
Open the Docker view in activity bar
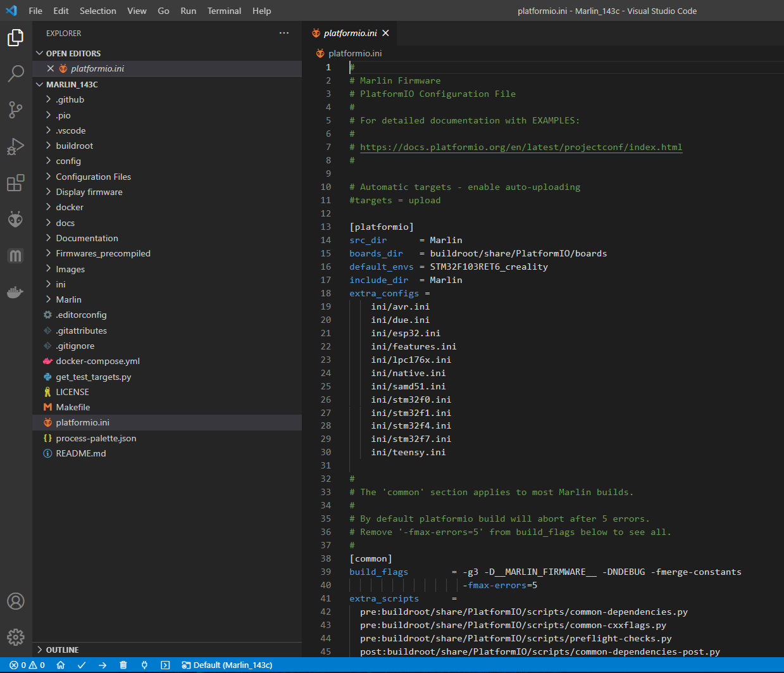[16, 292]
